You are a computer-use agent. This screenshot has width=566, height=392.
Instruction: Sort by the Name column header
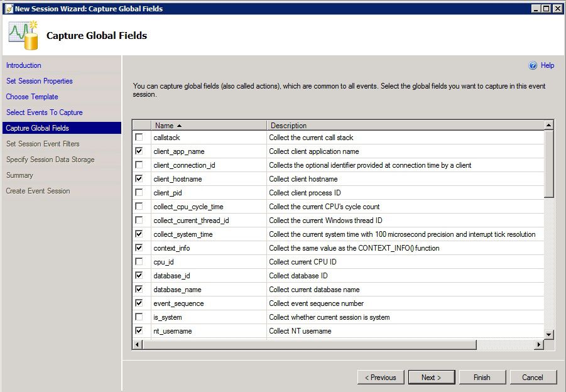coord(209,125)
